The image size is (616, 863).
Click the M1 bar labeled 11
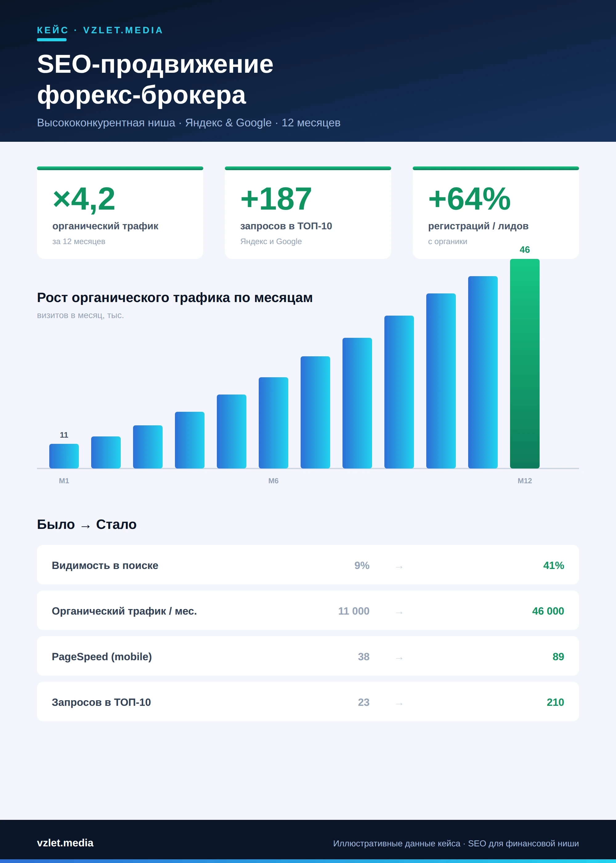[x=64, y=456]
